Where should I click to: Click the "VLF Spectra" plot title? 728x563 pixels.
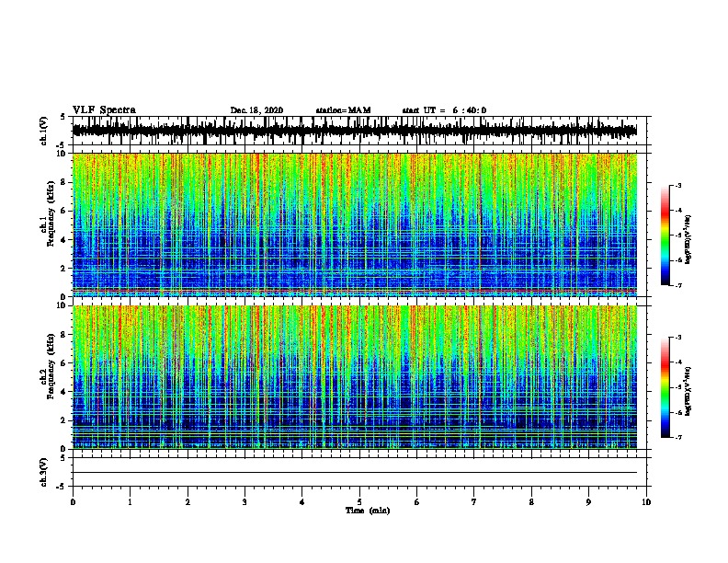(104, 110)
